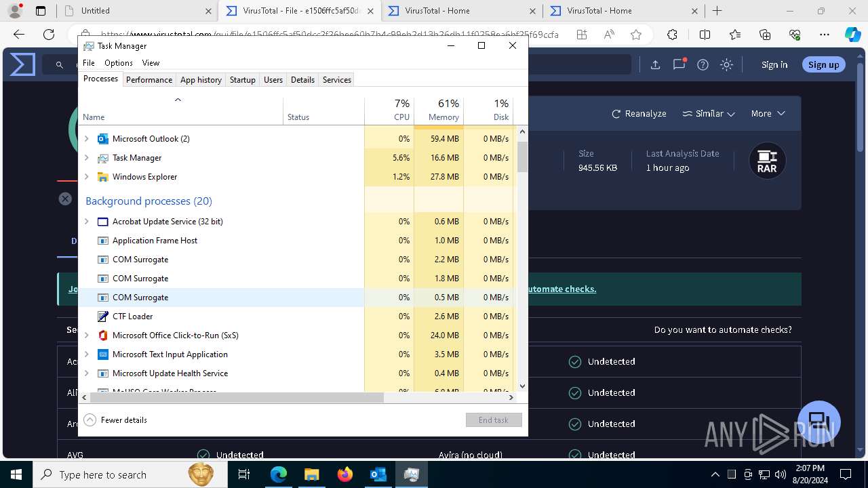Collapse Task Manager with Fewer details
Image resolution: width=868 pixels, height=488 pixels.
tap(115, 420)
